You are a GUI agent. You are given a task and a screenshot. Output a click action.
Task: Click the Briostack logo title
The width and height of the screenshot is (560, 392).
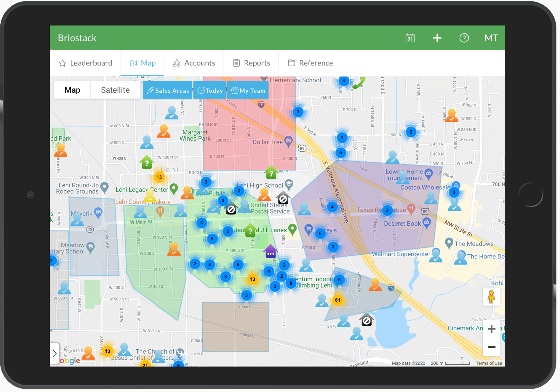tap(77, 38)
